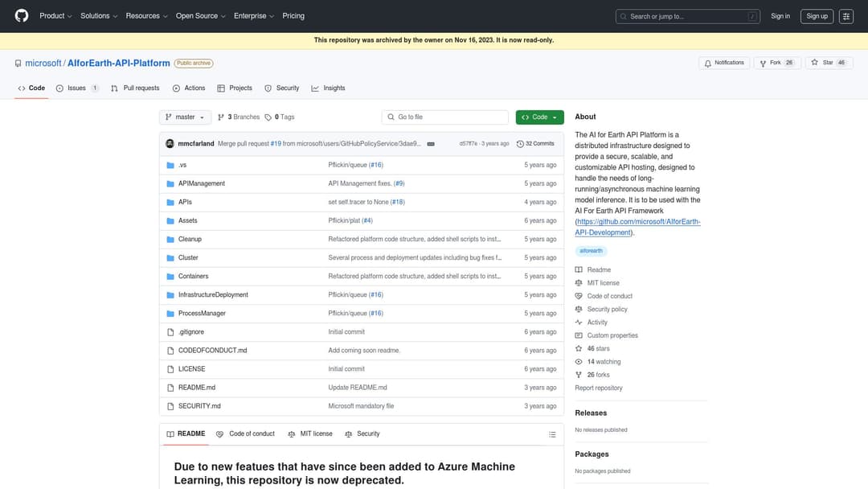Click the Activity pulse icon in About
This screenshot has height=489, width=868.
coord(579,323)
